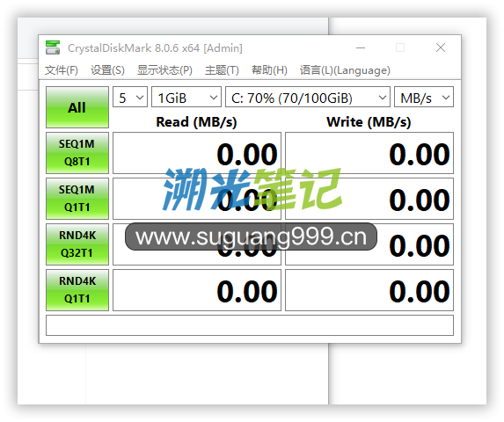Open the 主题(T) menu

pyautogui.click(x=222, y=70)
